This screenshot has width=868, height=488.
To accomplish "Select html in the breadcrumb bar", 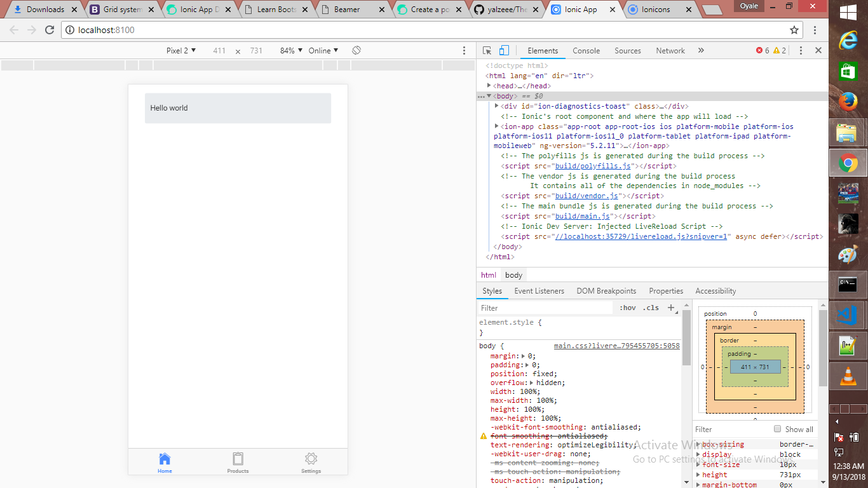I will tap(489, 275).
